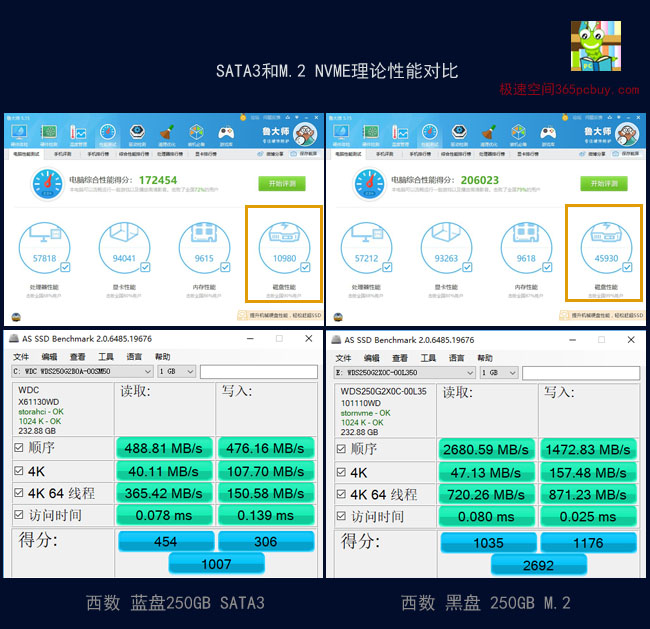Open 硬件检测 circuit-board icon in the 206023-score Ludashi window
The height and width of the screenshot is (629, 650).
coord(371,134)
